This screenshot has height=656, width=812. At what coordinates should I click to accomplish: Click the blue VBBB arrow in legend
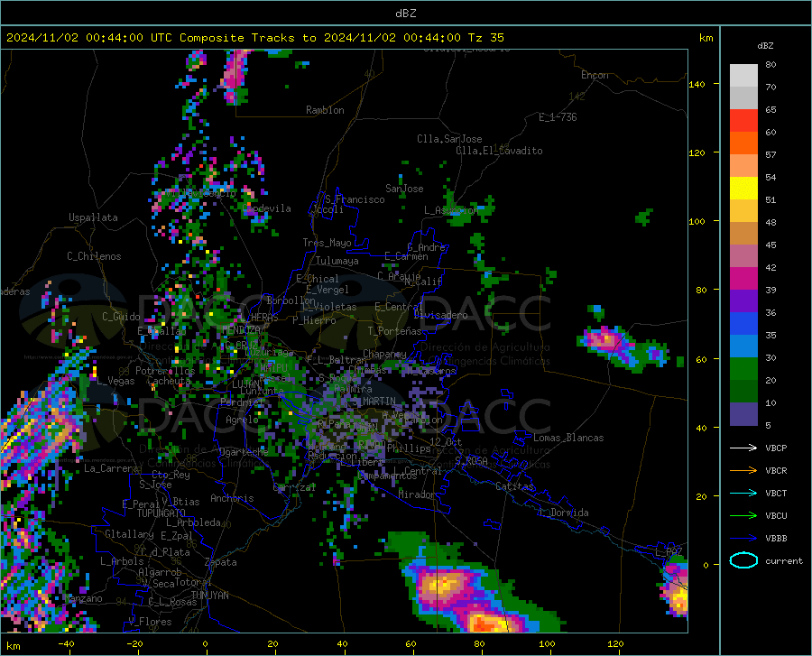pos(743,538)
